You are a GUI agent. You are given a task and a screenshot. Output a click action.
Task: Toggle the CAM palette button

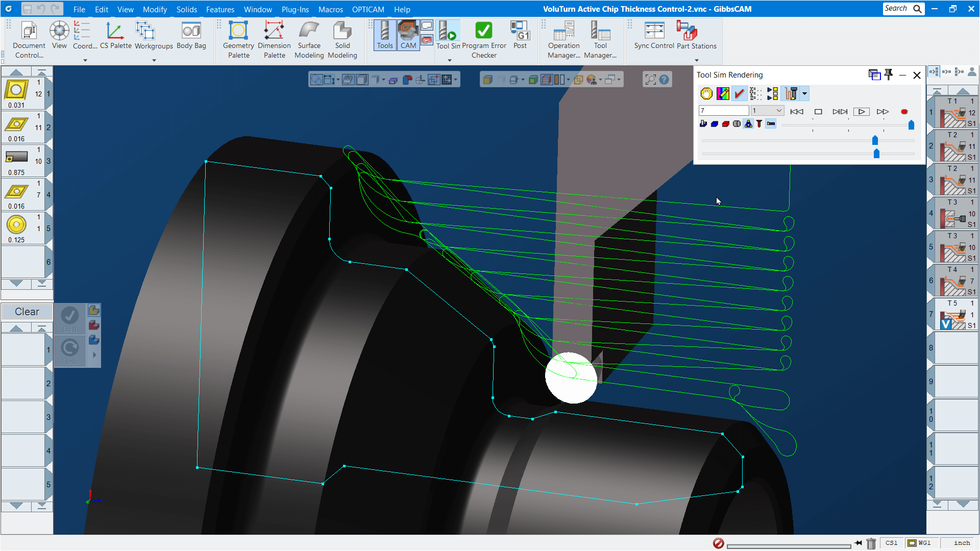click(408, 35)
